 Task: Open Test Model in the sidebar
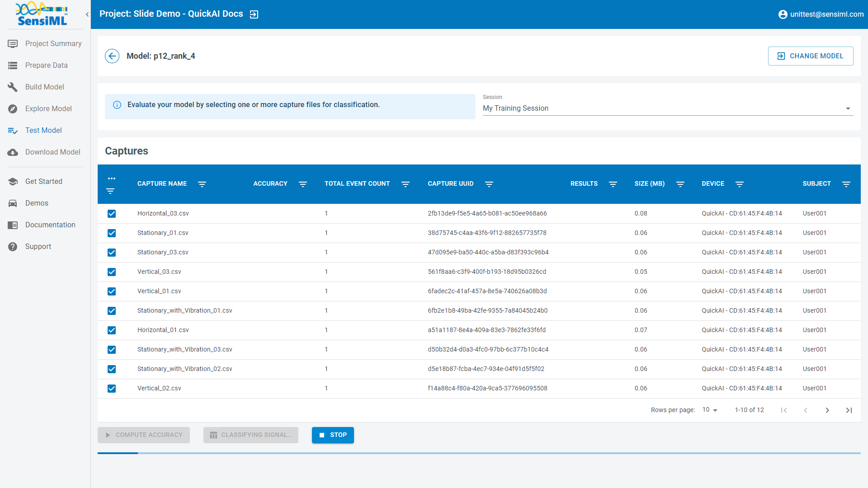coord(45,131)
